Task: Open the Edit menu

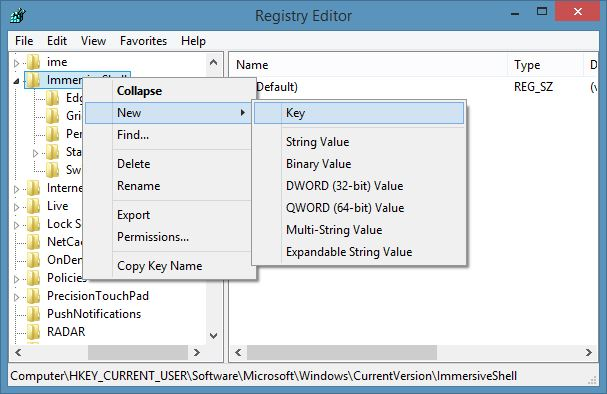Action: [x=57, y=41]
